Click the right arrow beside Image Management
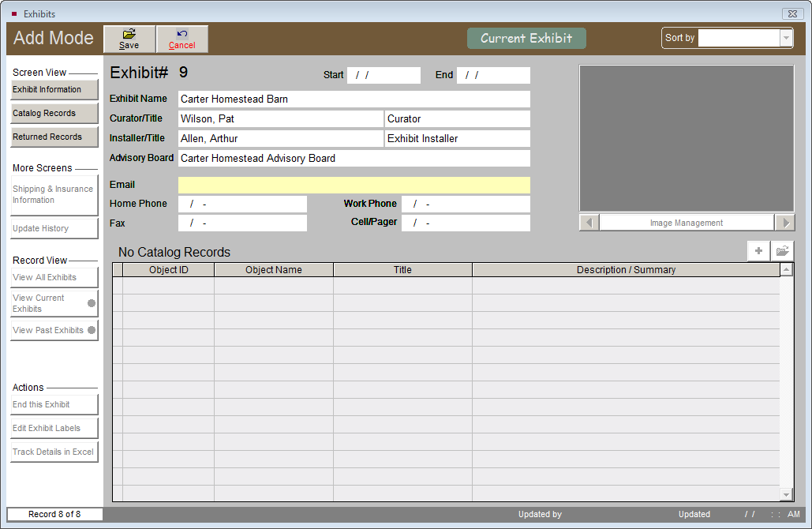 [785, 222]
